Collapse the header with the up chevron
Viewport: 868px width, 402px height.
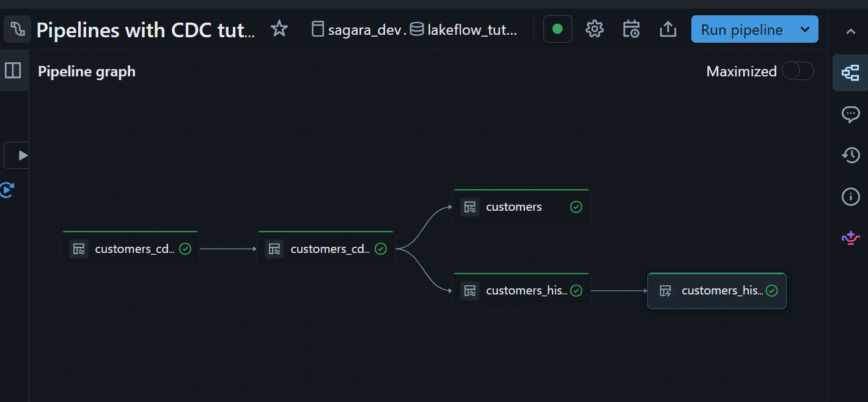pos(850,31)
